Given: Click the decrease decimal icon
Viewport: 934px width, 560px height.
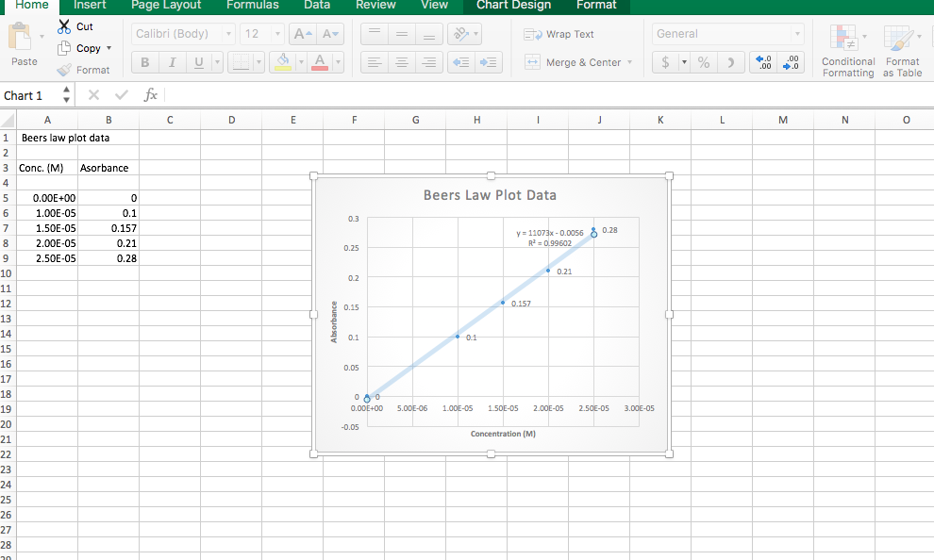Looking at the screenshot, I should (792, 62).
